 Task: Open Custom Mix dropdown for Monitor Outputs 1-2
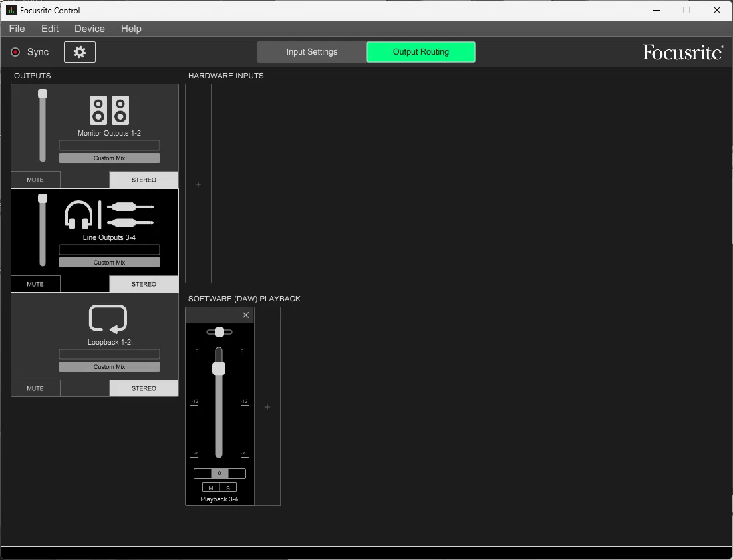coord(109,158)
